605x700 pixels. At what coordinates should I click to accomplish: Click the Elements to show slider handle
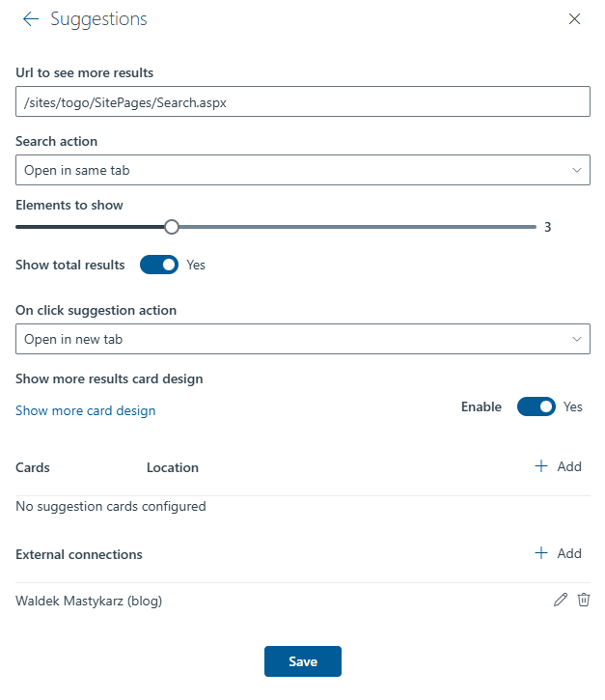pos(172,227)
